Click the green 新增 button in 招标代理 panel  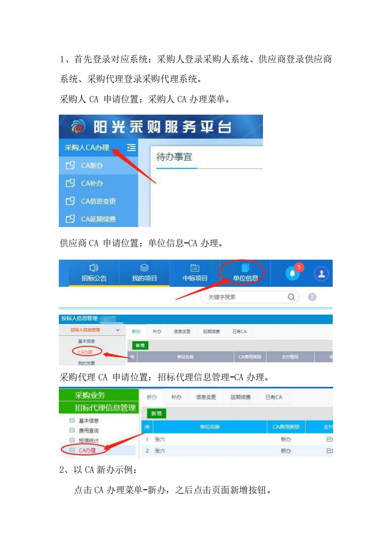156,414
